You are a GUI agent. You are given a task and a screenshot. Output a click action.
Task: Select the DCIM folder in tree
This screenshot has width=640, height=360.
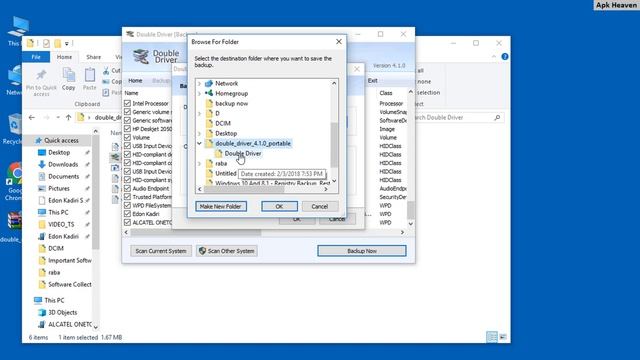223,123
